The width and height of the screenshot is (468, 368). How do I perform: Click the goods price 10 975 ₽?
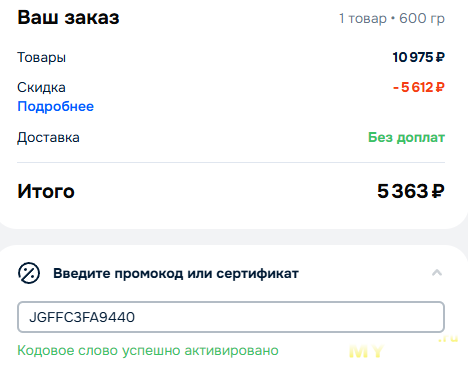419,57
